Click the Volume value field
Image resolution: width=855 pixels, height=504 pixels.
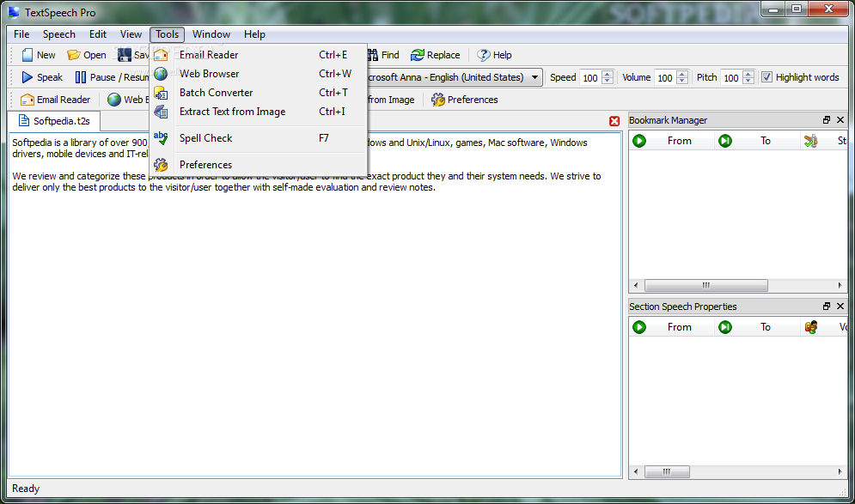pyautogui.click(x=665, y=77)
